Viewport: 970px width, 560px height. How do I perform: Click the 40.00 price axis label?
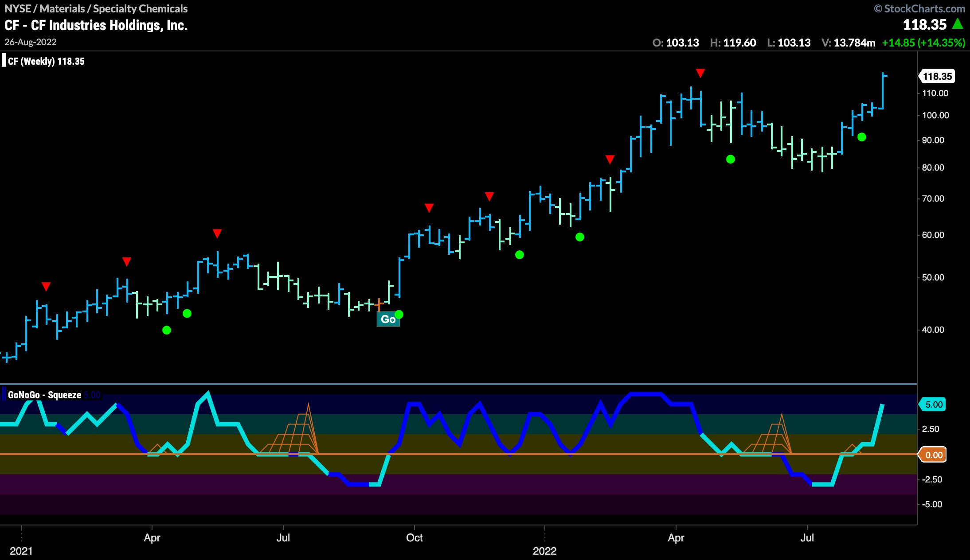pos(933,330)
